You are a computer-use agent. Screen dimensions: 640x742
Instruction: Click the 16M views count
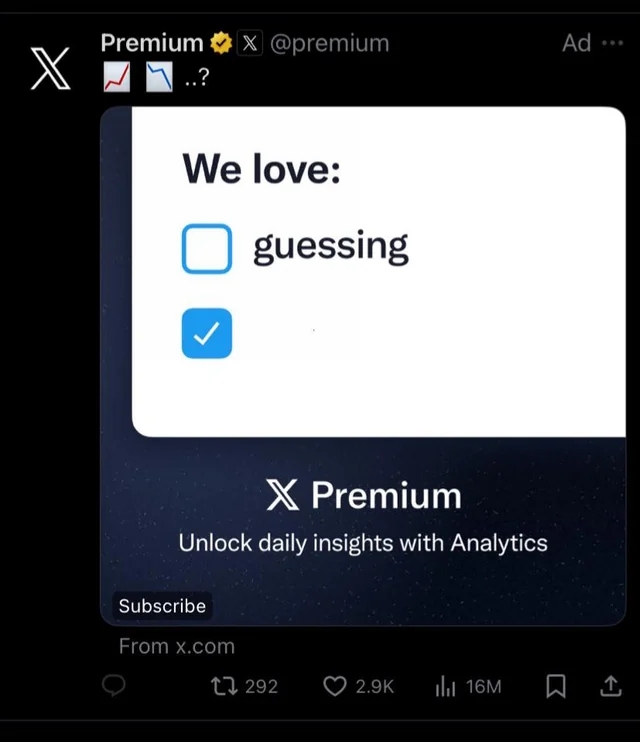coord(483,686)
